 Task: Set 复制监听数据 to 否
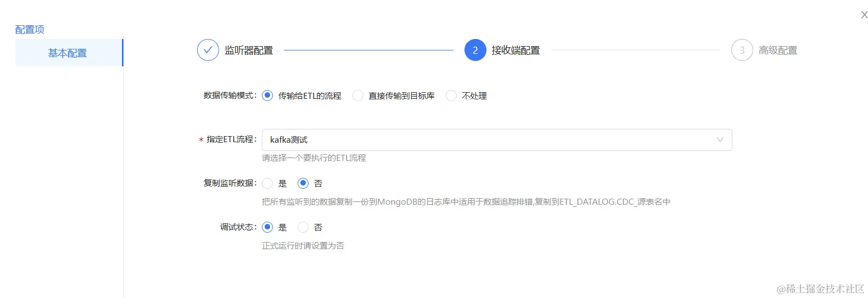click(303, 183)
